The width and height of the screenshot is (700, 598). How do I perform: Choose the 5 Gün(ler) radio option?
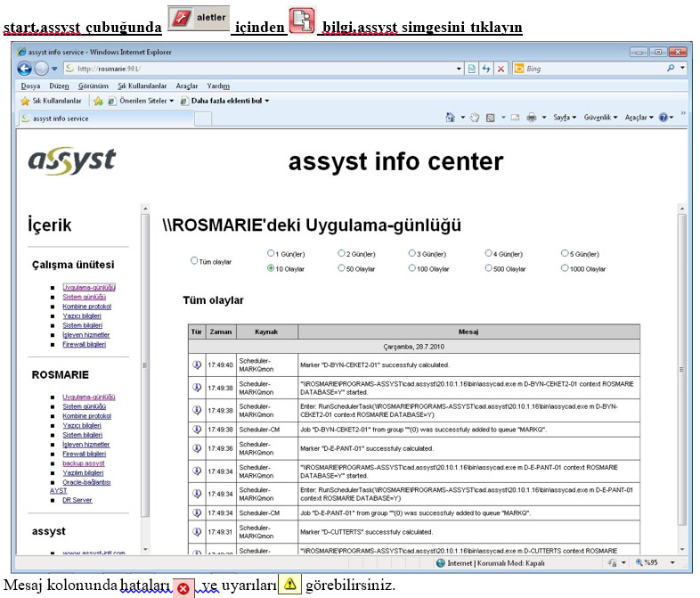[565, 253]
